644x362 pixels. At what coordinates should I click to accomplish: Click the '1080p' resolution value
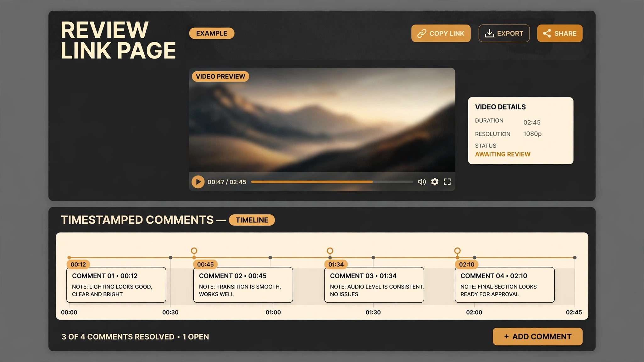point(532,134)
